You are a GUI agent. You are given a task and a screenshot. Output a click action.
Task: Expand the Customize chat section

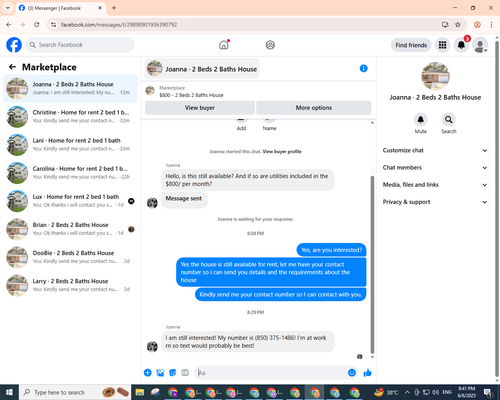[435, 150]
